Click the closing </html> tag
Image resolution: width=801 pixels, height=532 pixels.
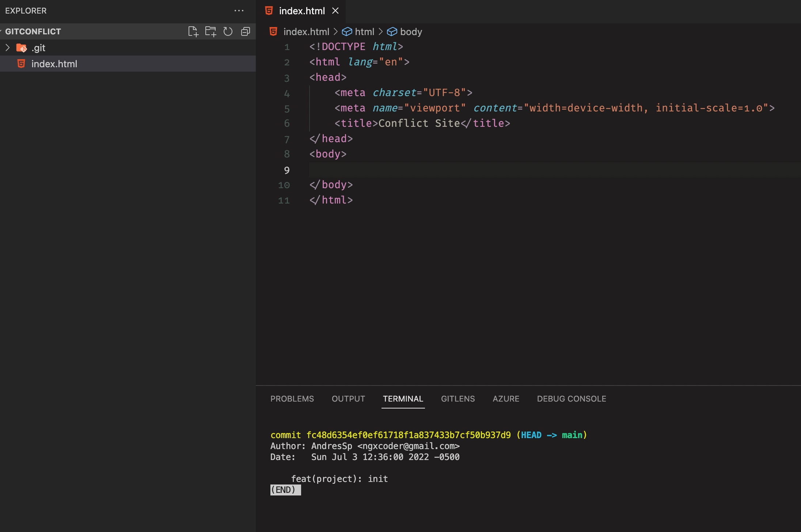[x=331, y=200]
